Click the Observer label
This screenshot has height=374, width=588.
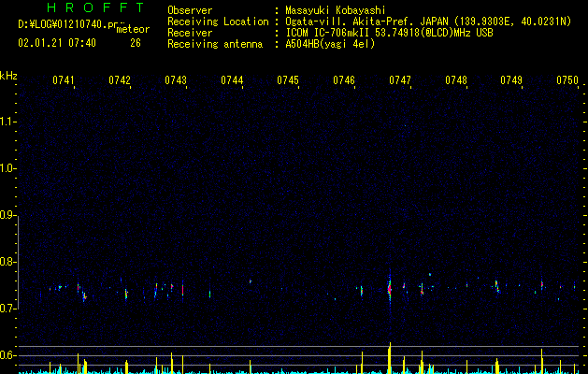pos(190,10)
